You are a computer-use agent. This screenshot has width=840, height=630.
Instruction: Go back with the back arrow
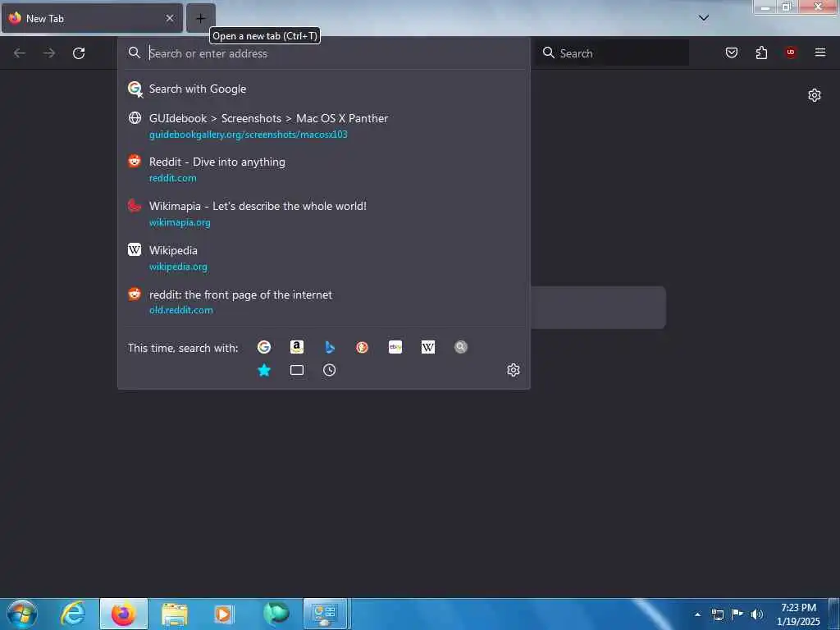tap(20, 53)
